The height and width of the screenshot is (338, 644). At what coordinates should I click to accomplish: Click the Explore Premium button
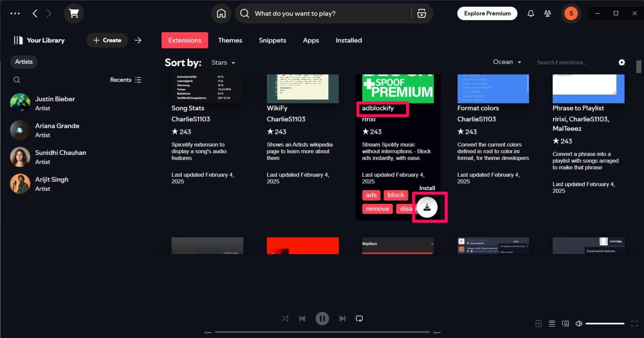tap(487, 13)
